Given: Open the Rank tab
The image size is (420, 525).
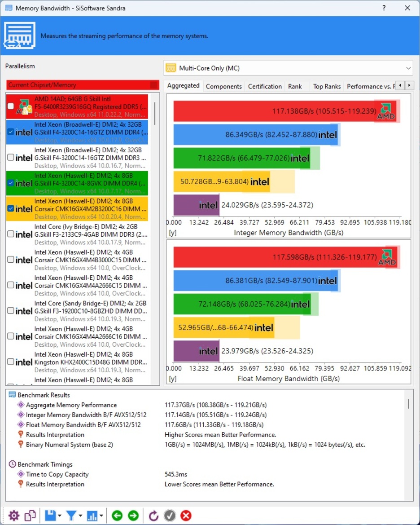Looking at the screenshot, I should 295,86.
